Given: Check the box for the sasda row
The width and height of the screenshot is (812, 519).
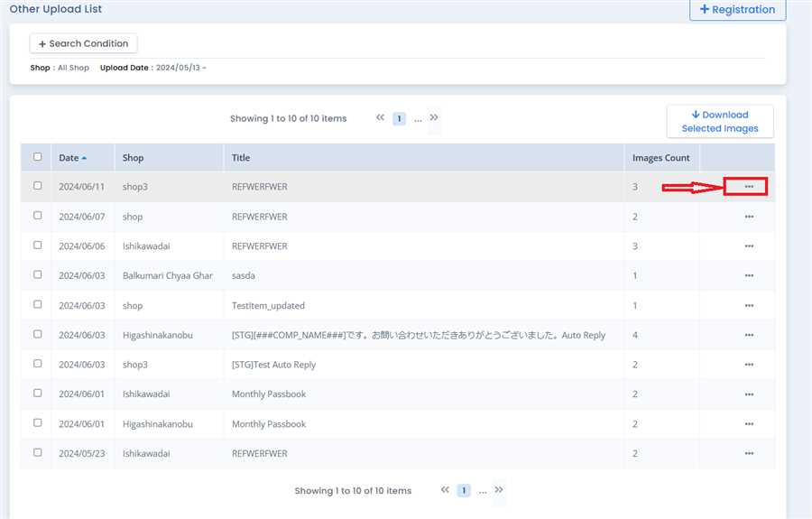Looking at the screenshot, I should pos(37,274).
